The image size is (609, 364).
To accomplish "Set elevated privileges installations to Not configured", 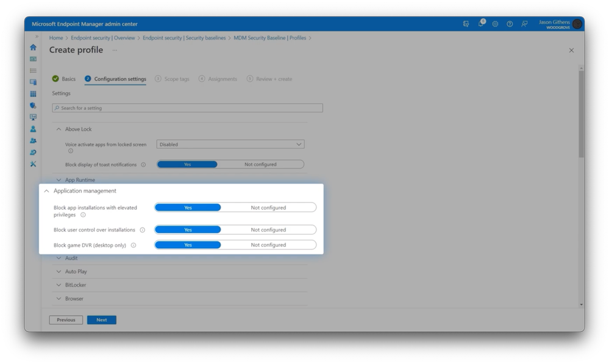I will point(268,207).
